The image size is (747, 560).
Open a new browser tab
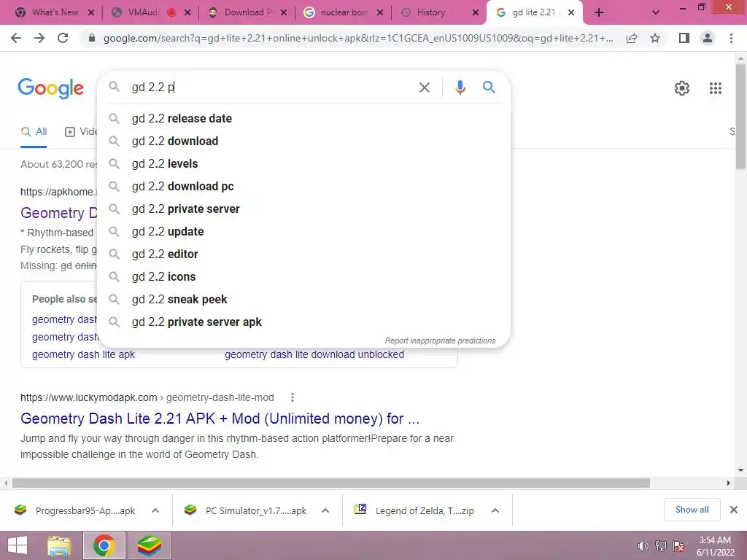coord(599,13)
